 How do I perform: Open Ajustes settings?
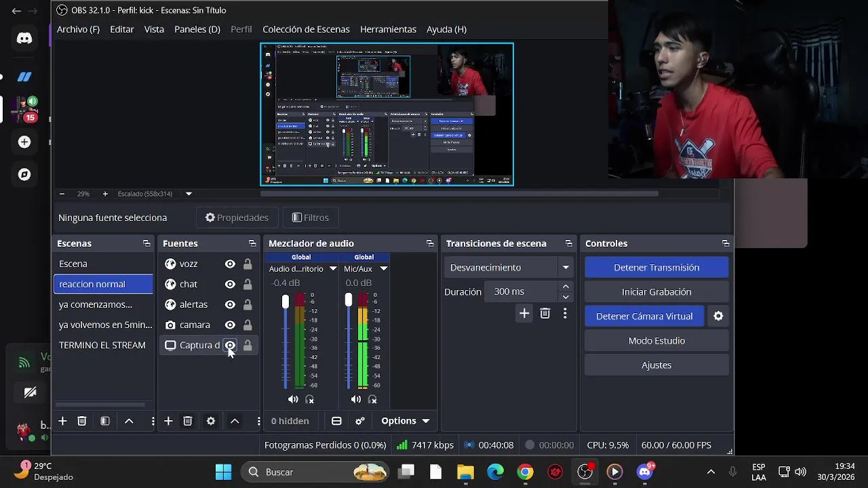[x=656, y=365]
